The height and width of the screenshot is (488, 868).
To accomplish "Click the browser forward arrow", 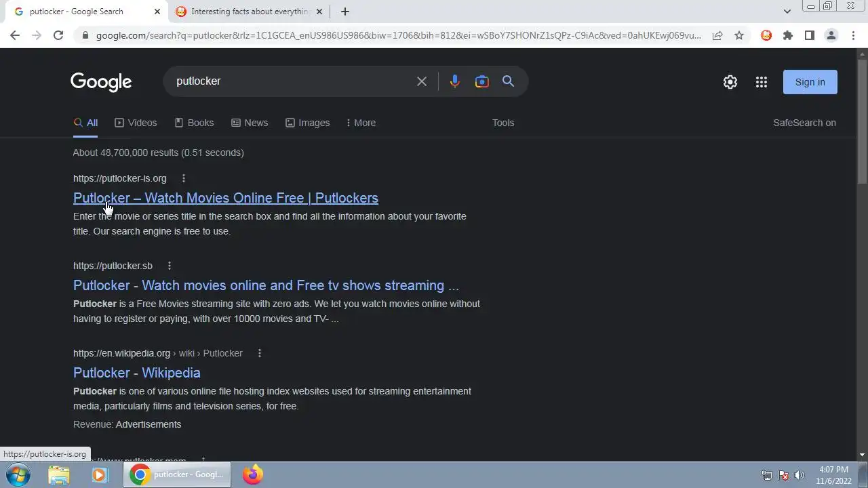I will [x=37, y=35].
